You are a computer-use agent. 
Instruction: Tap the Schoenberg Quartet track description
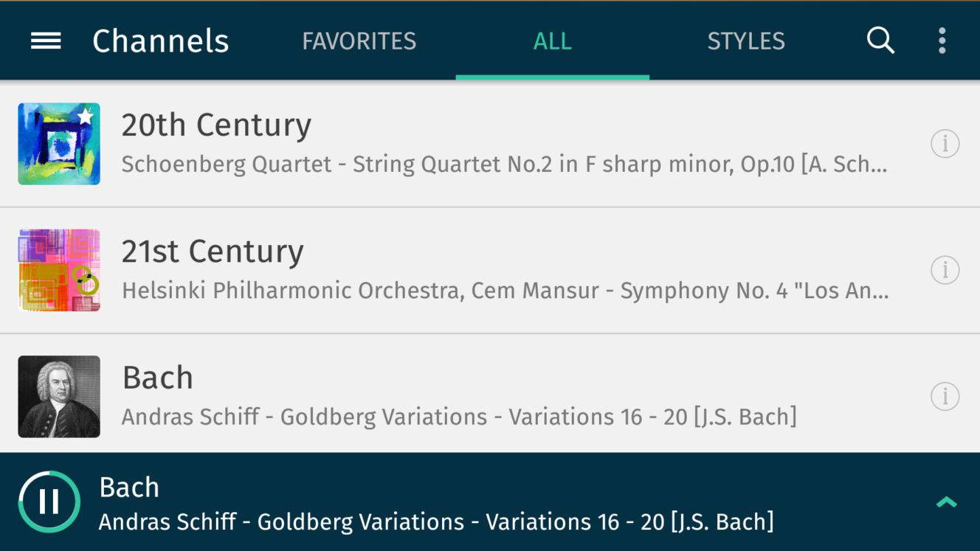pos(505,164)
